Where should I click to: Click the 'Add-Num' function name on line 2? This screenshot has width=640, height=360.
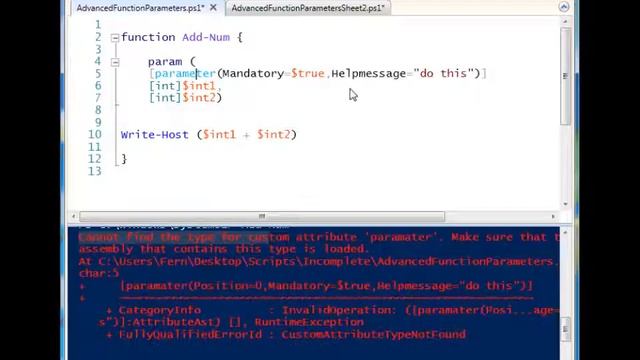click(206, 37)
